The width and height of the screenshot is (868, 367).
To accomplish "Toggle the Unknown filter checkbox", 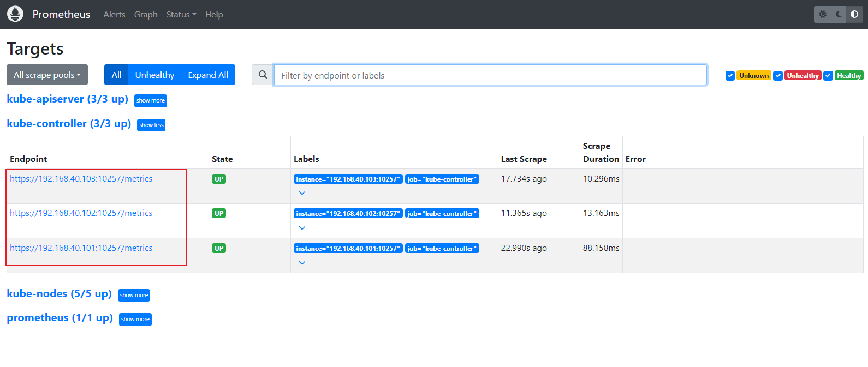I will coord(730,76).
